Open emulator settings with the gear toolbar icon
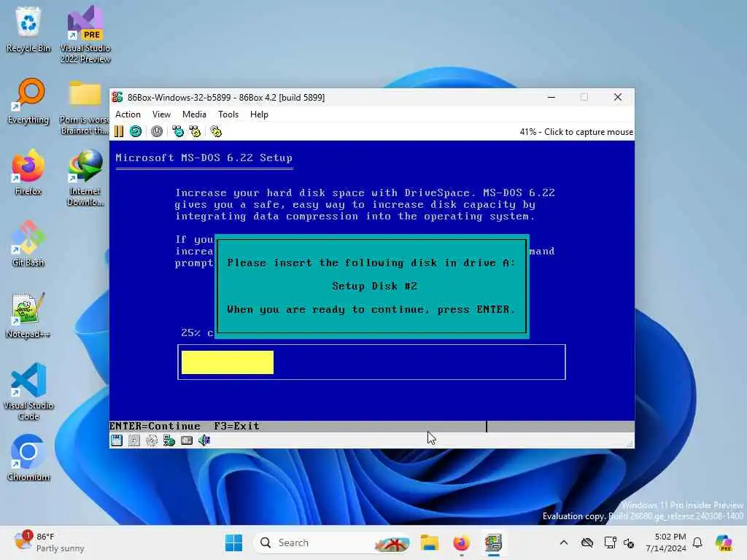Image resolution: width=747 pixels, height=560 pixels. click(x=216, y=131)
